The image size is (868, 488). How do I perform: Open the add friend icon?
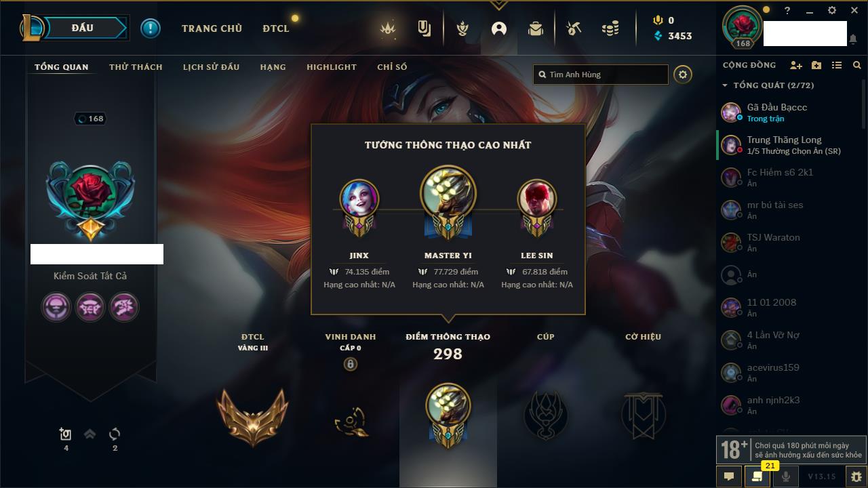coord(796,65)
